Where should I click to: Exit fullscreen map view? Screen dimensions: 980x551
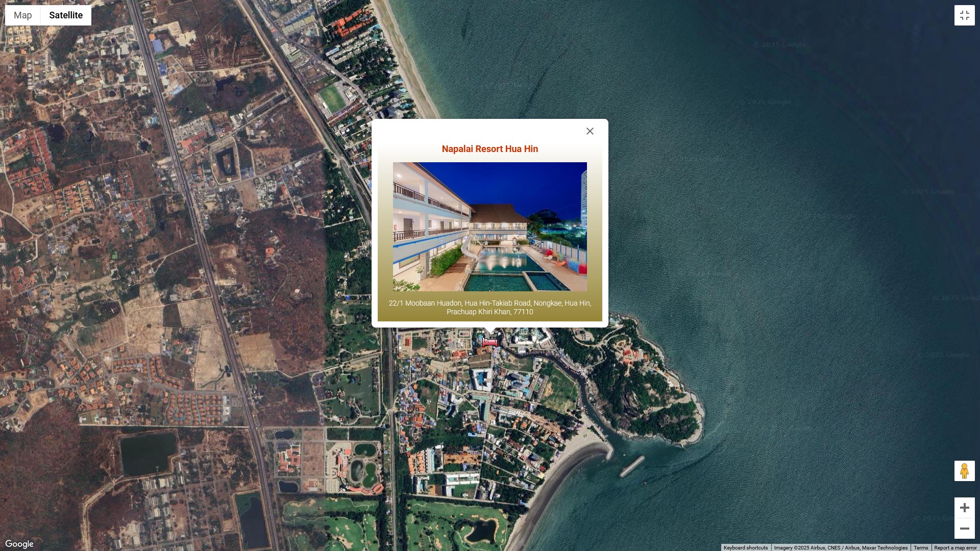point(964,15)
